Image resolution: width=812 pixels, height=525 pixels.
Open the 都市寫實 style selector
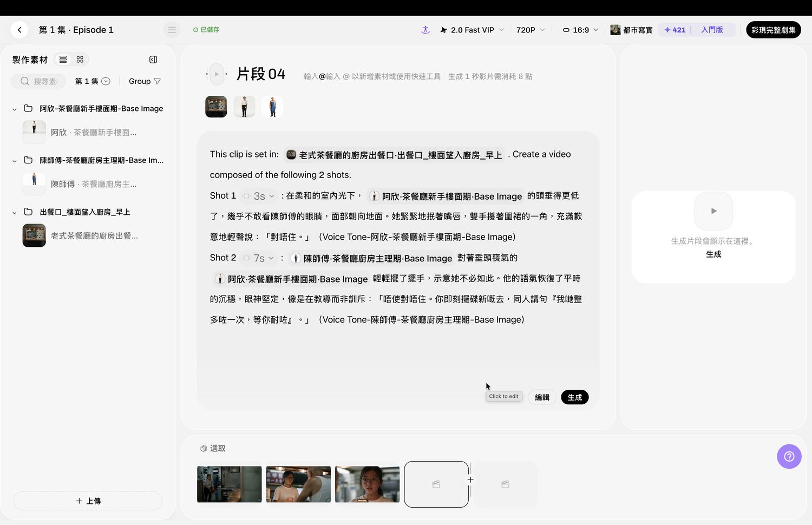click(x=631, y=30)
